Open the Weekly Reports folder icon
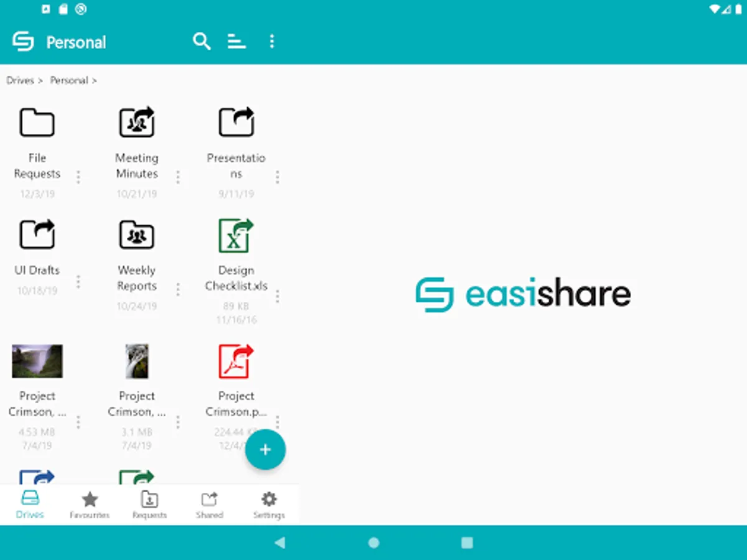The width and height of the screenshot is (747, 560). point(137,235)
